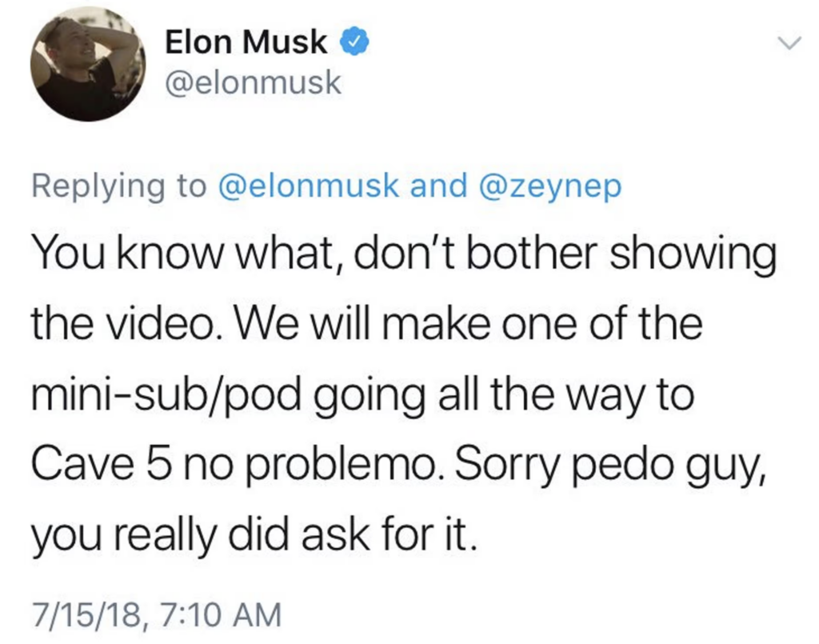
Task: Open the circular profile avatar photo
Action: (88, 64)
